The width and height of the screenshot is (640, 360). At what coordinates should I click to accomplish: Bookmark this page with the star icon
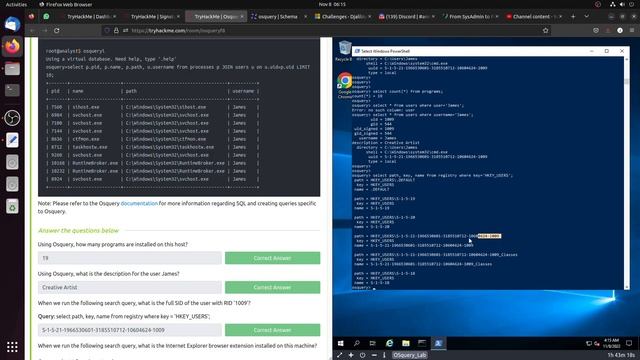click(545, 31)
